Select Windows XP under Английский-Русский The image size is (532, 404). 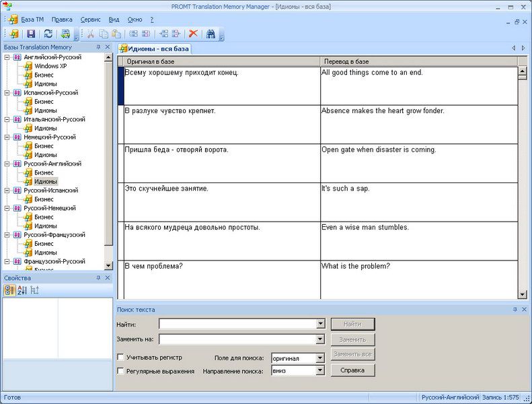point(51,66)
